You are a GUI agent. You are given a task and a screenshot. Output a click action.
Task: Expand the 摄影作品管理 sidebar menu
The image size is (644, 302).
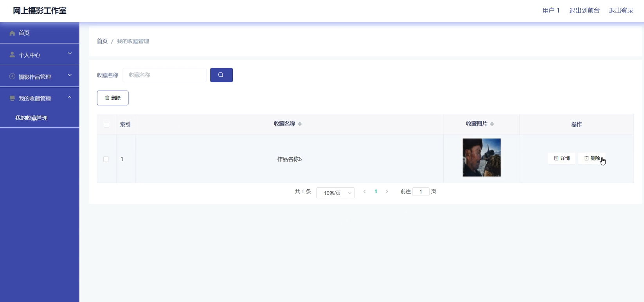point(40,76)
